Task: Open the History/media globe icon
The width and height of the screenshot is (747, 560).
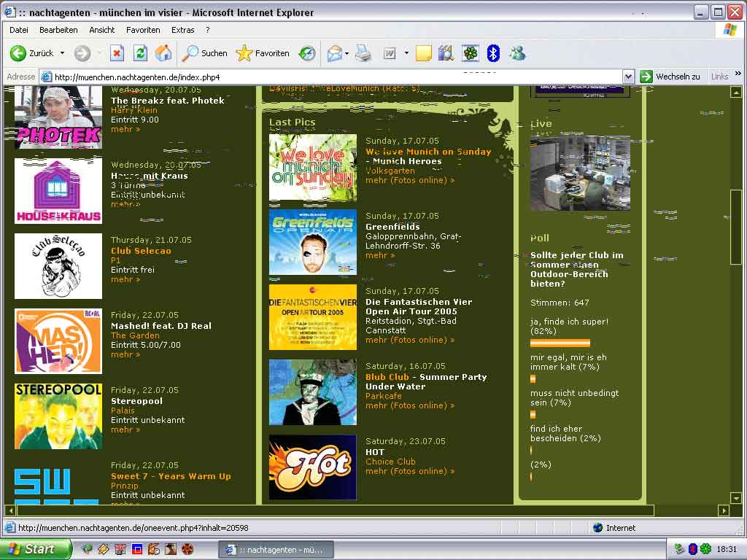Action: coord(307,53)
